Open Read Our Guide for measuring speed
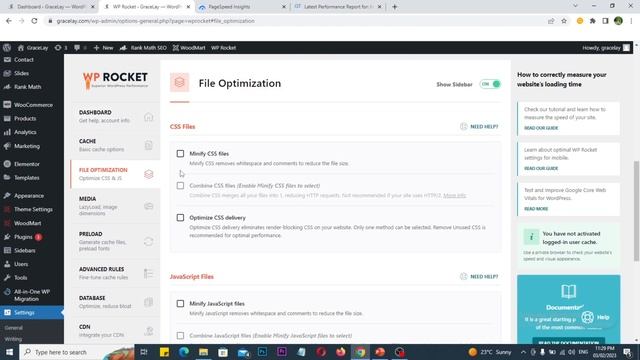This screenshot has width=640, height=360. (x=541, y=128)
